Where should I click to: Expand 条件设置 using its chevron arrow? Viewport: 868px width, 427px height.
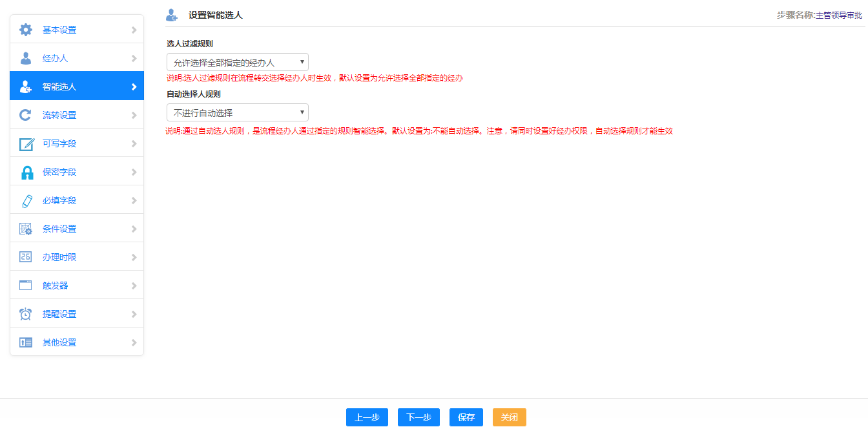coord(134,229)
